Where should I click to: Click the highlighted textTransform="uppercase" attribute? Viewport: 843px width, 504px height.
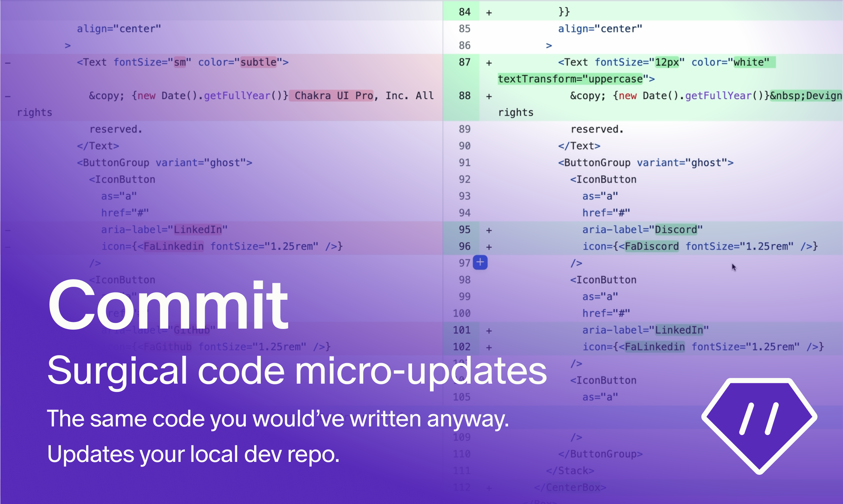tap(570, 79)
